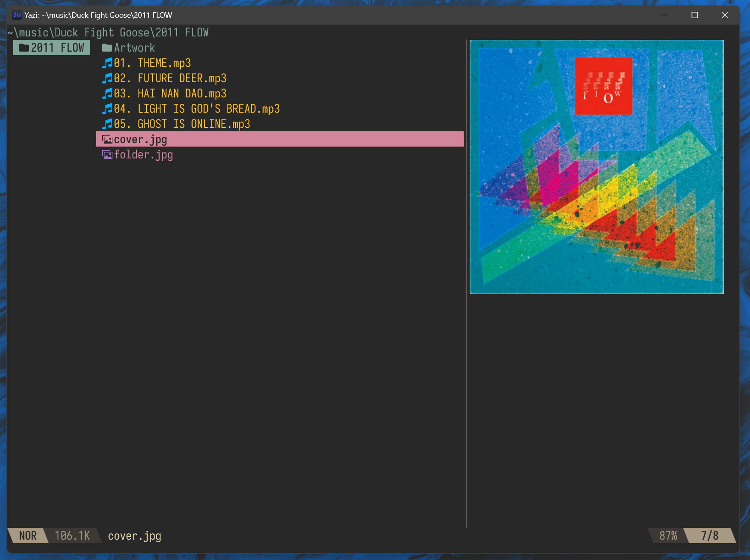Click the music icon next to 03. HAI NAN DAO.mp3
Image resolution: width=750 pixels, height=560 pixels.
107,94
